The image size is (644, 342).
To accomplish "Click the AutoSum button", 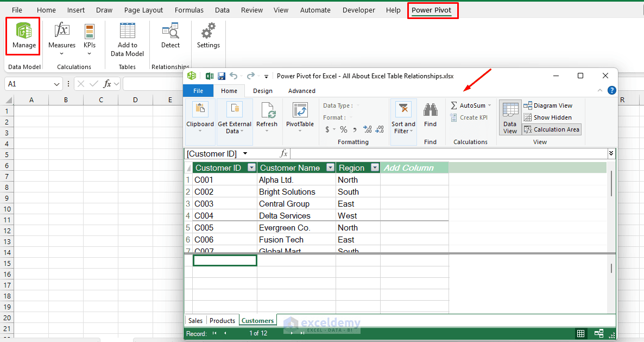I will pos(468,105).
